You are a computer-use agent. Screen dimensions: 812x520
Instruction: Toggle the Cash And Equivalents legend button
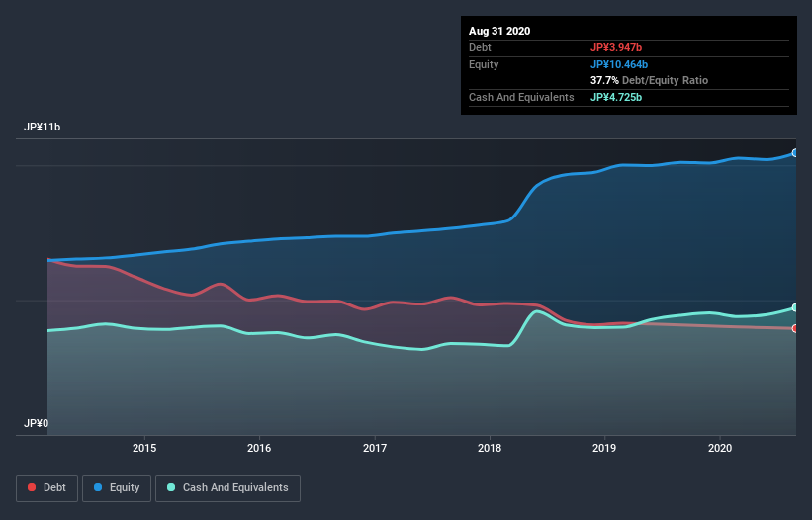[227, 488]
